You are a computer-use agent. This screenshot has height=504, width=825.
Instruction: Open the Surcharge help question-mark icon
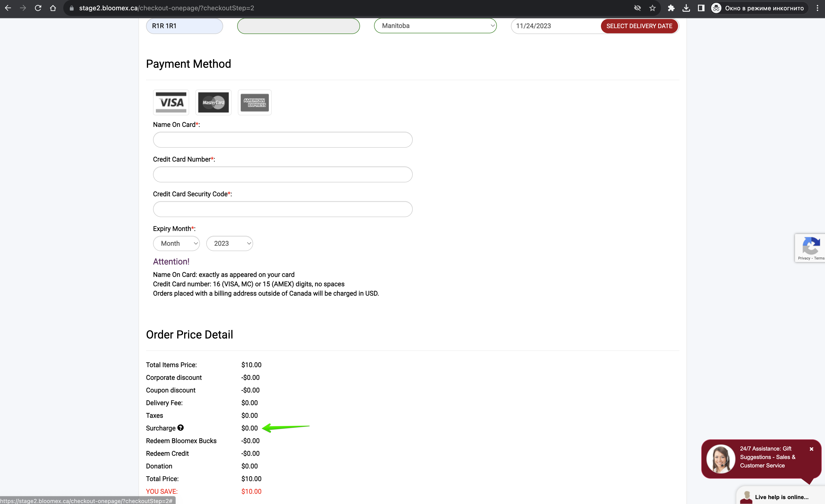point(180,428)
